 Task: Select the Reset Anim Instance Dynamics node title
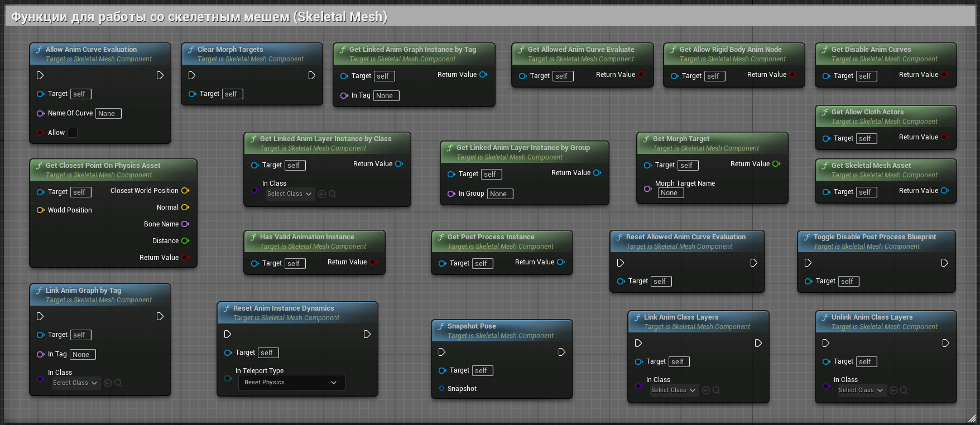coord(284,308)
